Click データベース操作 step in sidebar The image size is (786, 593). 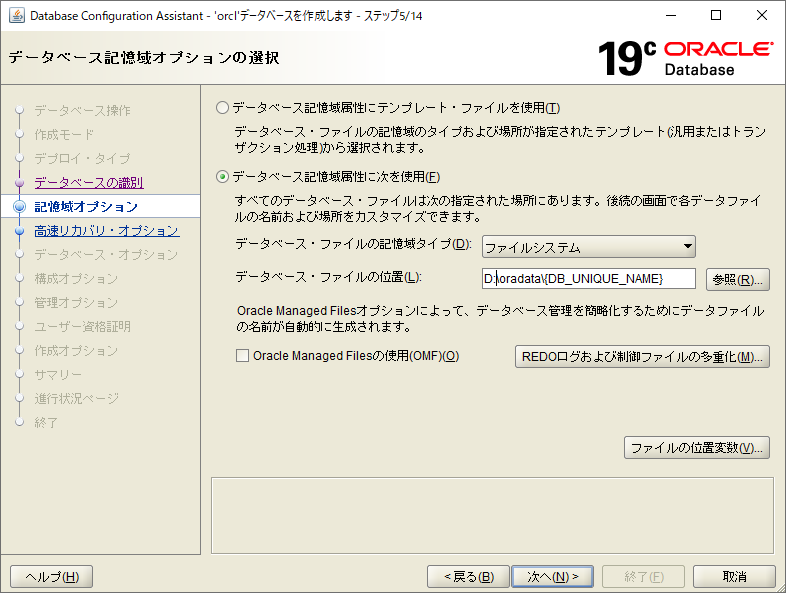(x=83, y=110)
